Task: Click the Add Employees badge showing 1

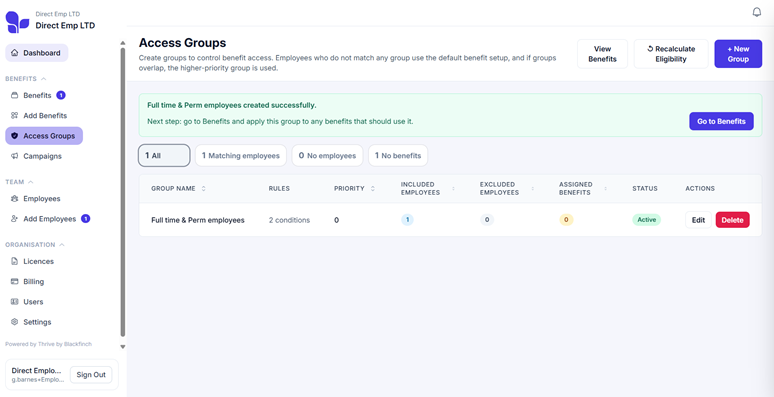Action: (x=85, y=219)
